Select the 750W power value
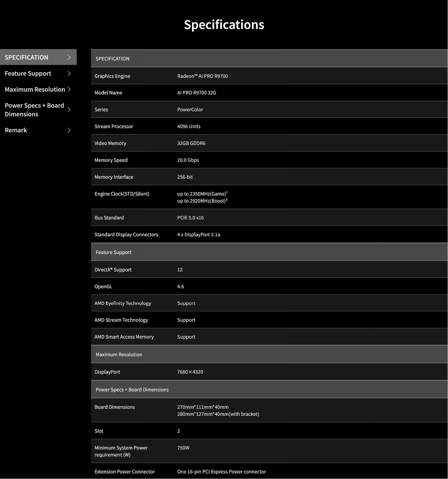The height and width of the screenshot is (479, 448). pos(183,448)
